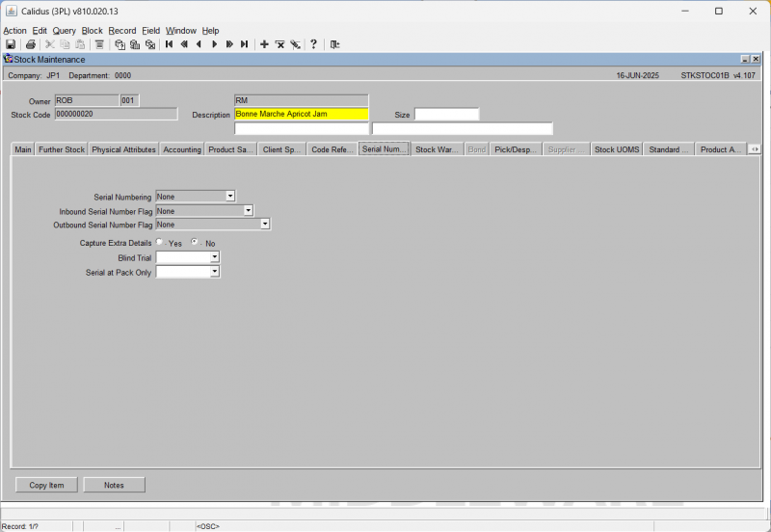Switch to the Stock UOMS tab
This screenshot has height=532, width=771.
pyautogui.click(x=617, y=149)
